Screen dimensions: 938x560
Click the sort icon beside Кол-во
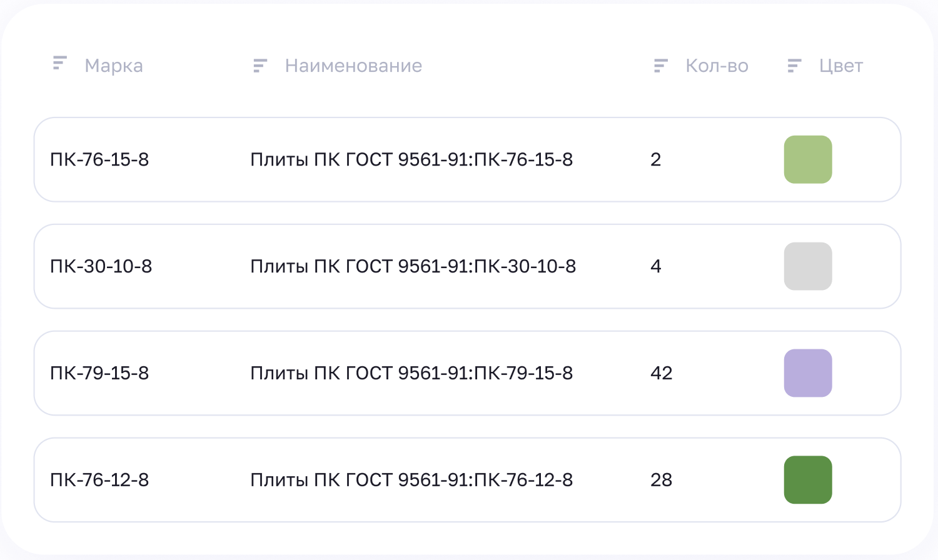coord(661,66)
